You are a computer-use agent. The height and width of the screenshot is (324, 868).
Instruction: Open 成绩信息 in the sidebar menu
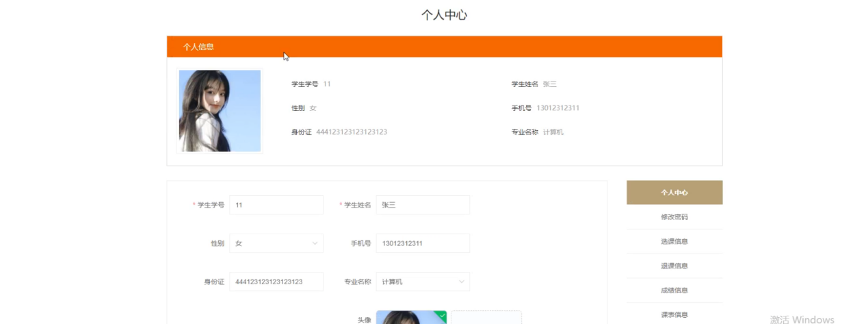(674, 290)
